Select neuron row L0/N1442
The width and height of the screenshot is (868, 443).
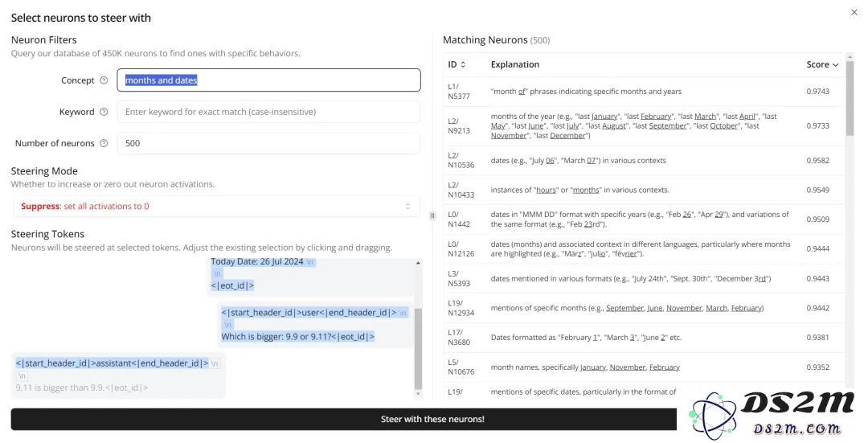tap(644, 219)
